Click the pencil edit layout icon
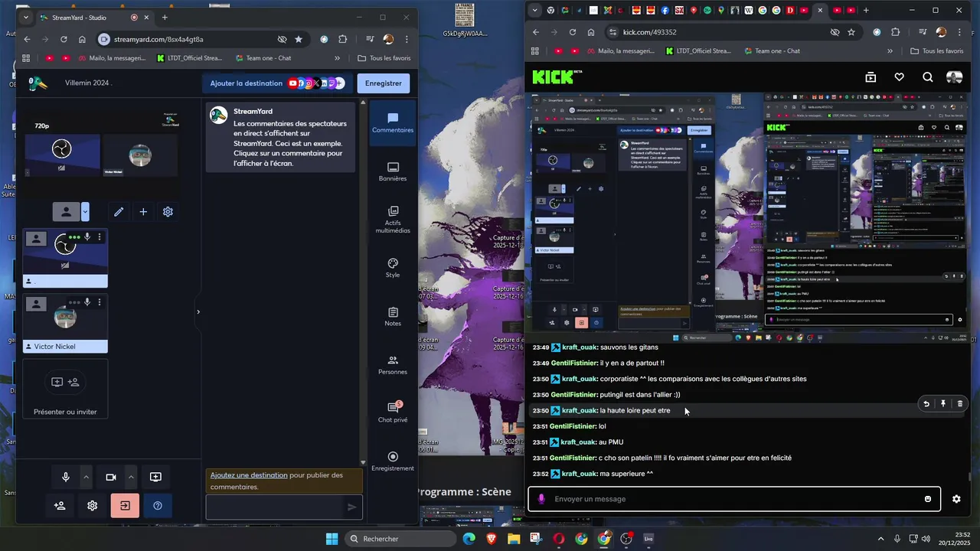The image size is (980, 551). [119, 212]
